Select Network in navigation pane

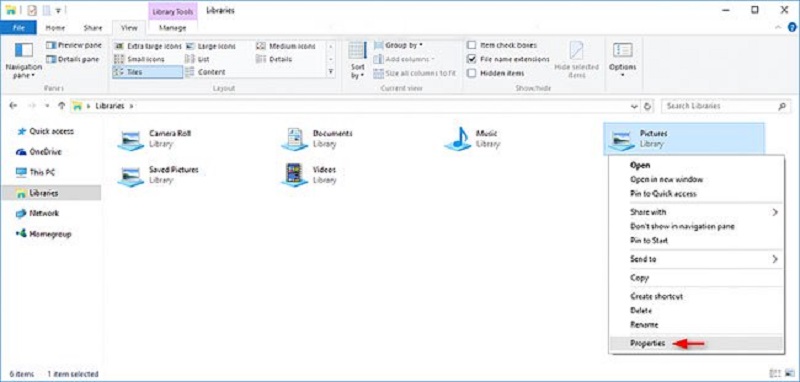click(x=37, y=213)
